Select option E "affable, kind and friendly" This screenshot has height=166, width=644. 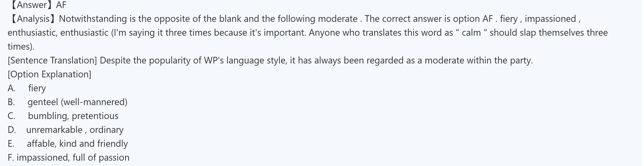click(77, 144)
